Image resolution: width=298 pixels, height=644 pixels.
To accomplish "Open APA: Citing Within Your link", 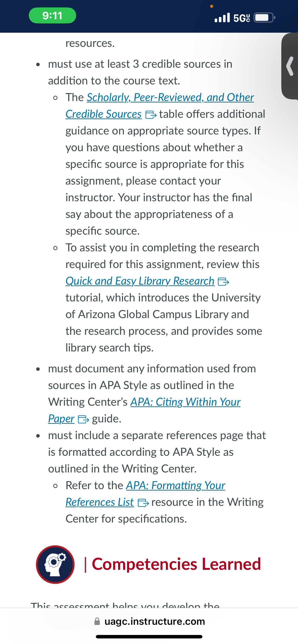I will coord(185,402).
